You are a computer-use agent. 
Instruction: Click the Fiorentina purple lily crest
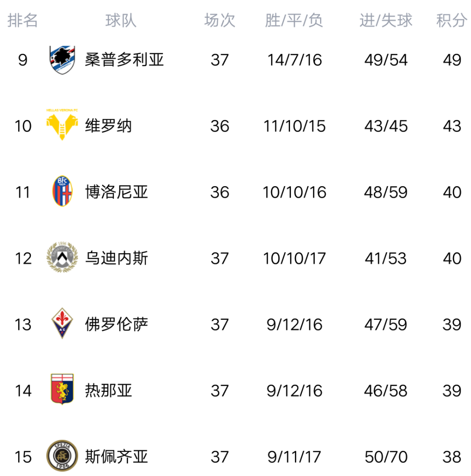click(x=62, y=324)
